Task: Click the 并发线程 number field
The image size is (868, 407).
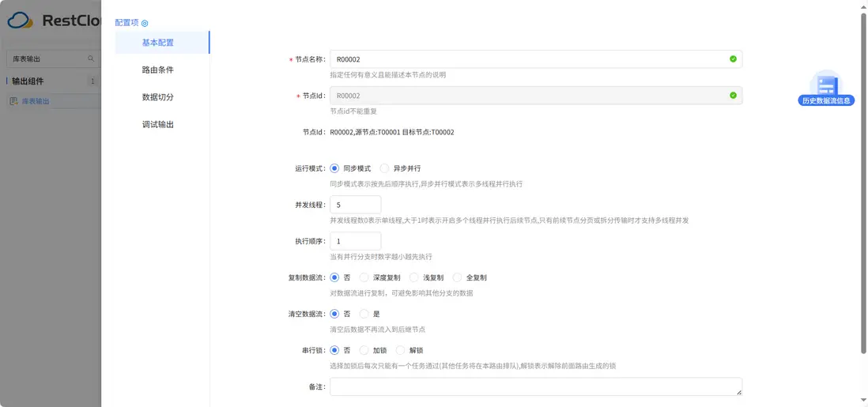Action: tap(356, 205)
